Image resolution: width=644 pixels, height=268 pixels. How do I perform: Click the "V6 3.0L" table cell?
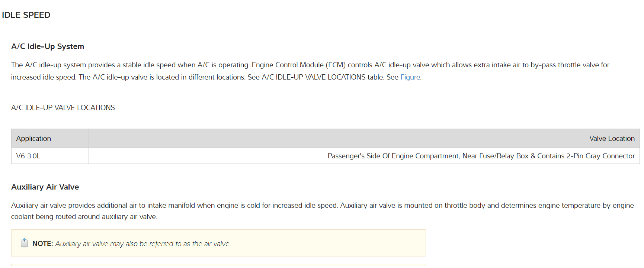pyautogui.click(x=28, y=156)
